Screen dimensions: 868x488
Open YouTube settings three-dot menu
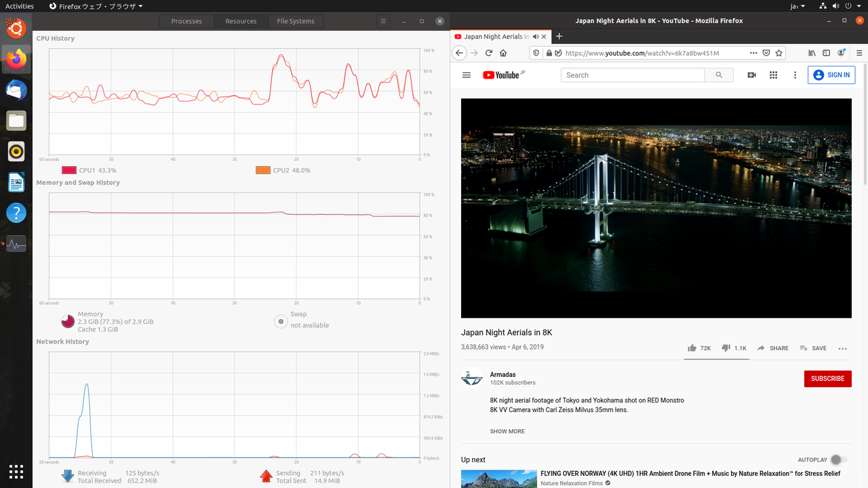(795, 75)
